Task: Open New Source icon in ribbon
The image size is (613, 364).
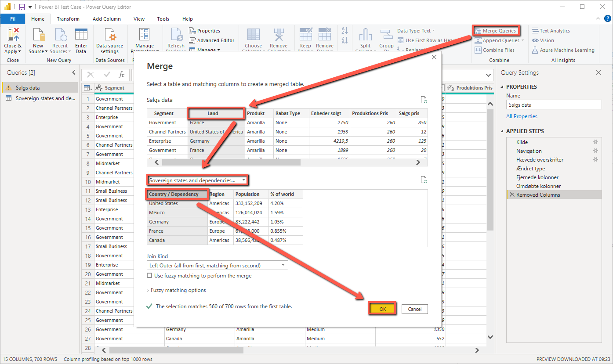Action: click(38, 34)
